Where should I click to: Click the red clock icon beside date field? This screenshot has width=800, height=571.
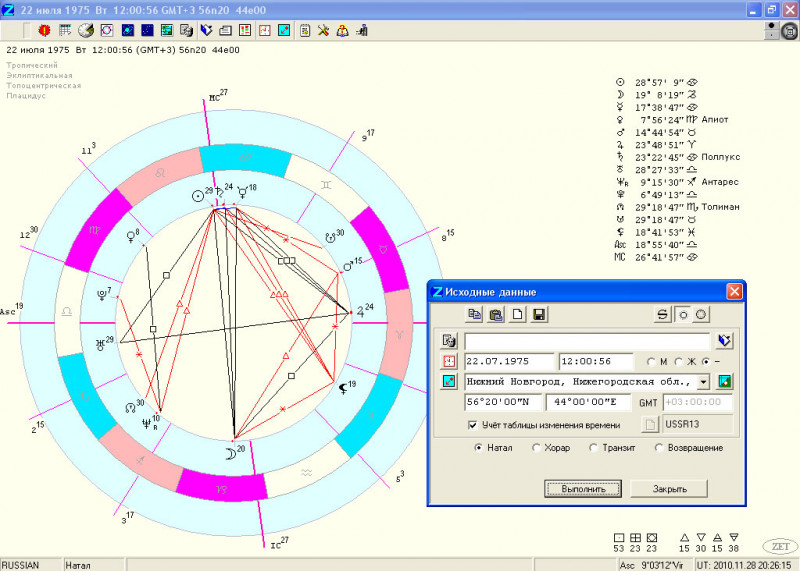tap(449, 361)
